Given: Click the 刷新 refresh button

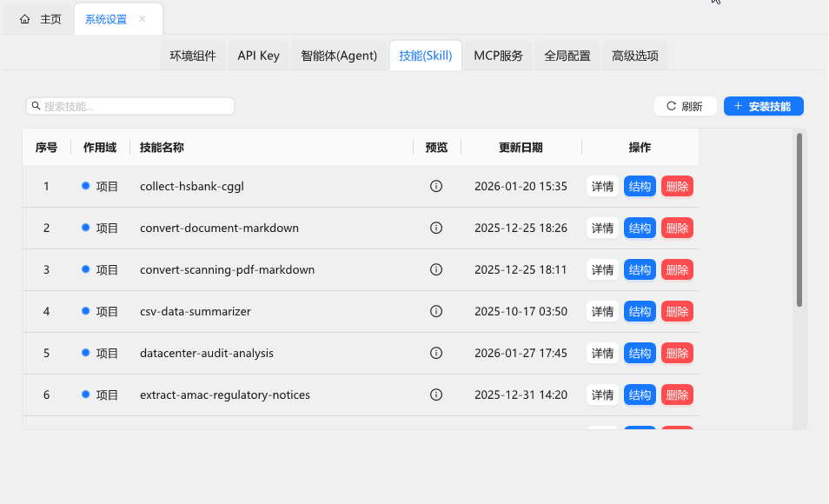Looking at the screenshot, I should 685,106.
